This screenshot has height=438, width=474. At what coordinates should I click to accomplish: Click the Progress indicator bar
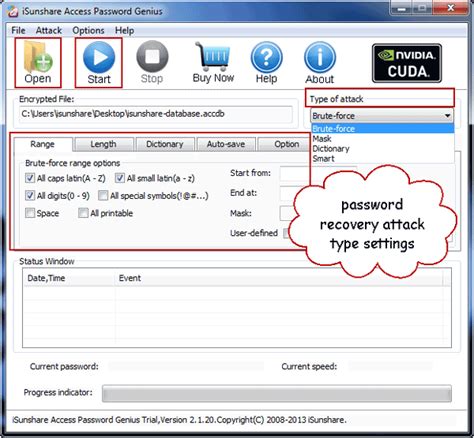point(277,393)
